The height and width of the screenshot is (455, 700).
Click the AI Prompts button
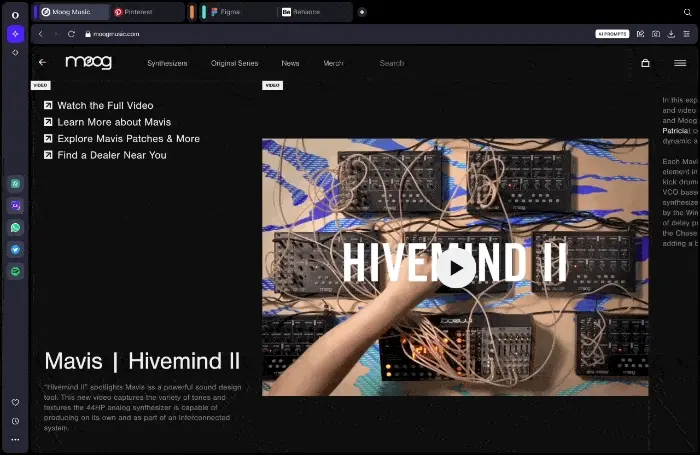[612, 34]
